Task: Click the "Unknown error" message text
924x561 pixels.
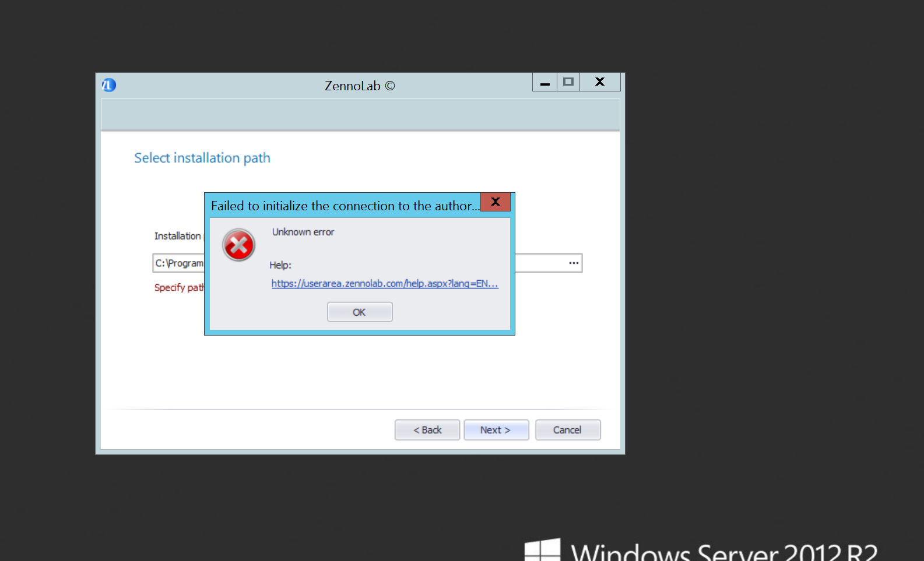Action: pyautogui.click(x=303, y=232)
